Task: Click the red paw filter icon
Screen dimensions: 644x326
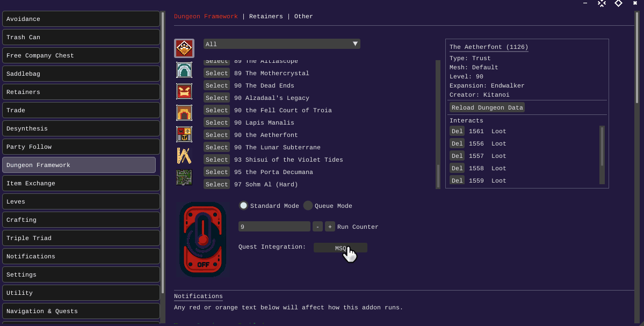Action: tap(184, 48)
